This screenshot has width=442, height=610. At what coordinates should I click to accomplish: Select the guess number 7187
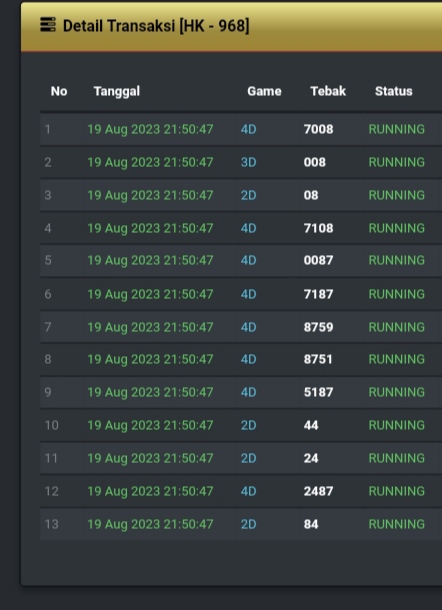click(x=318, y=294)
